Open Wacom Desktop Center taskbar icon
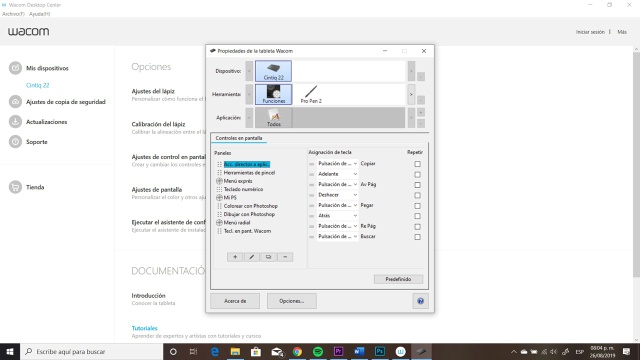 [x=400, y=351]
